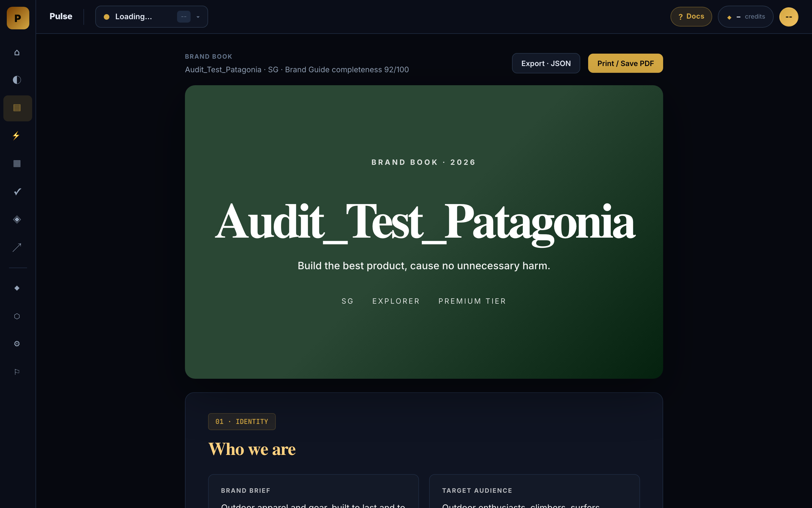Screen dimensions: 812x508
Task: Click the Pulse 'P' logo icon
Action: coord(18,18)
